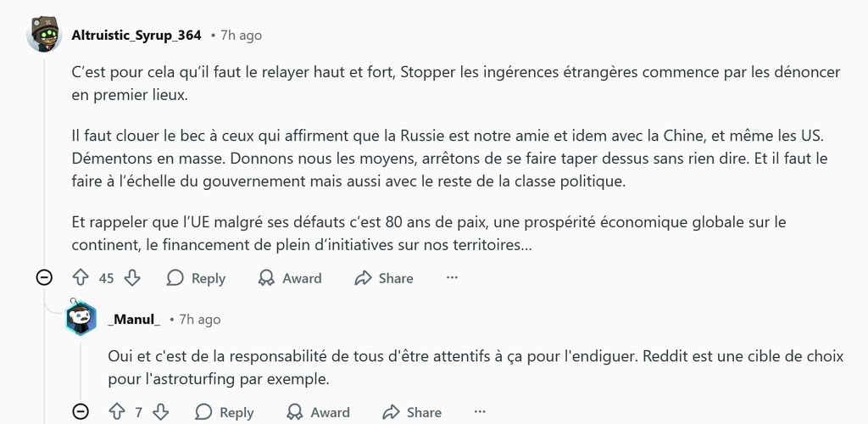Upvote _Manul_'s reply
The width and height of the screenshot is (868, 424).
click(117, 412)
